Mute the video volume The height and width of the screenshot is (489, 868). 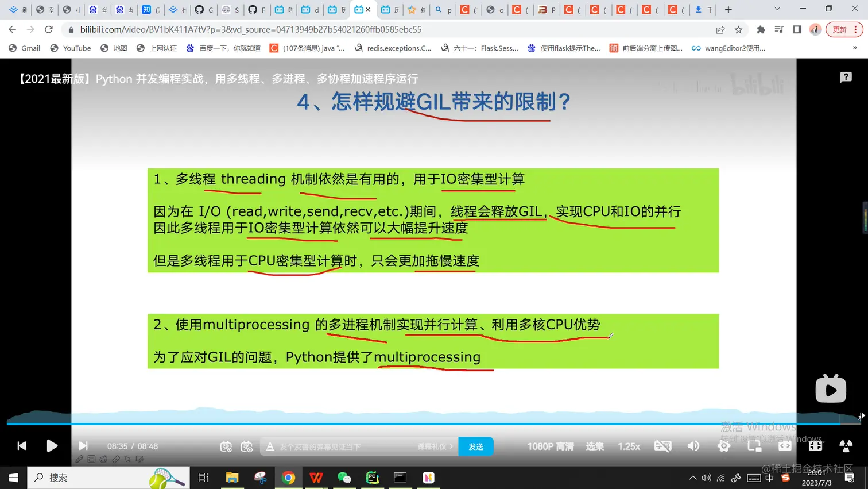click(693, 446)
